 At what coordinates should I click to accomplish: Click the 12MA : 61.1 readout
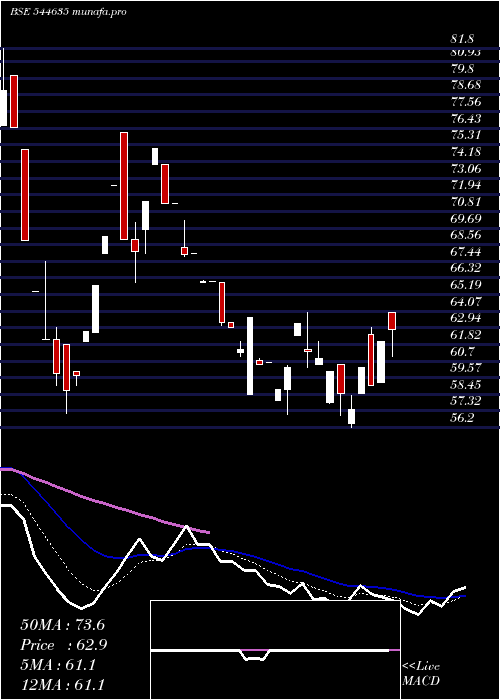click(x=62, y=684)
